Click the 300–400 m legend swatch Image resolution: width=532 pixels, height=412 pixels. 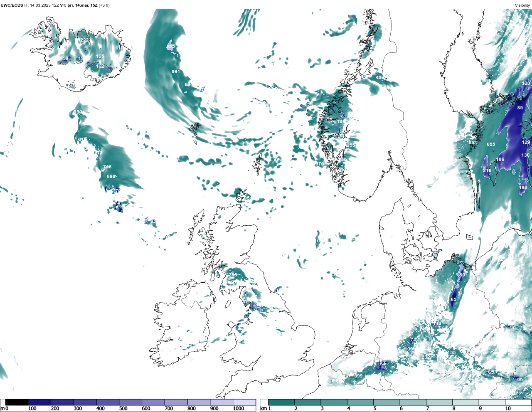click(x=85, y=402)
